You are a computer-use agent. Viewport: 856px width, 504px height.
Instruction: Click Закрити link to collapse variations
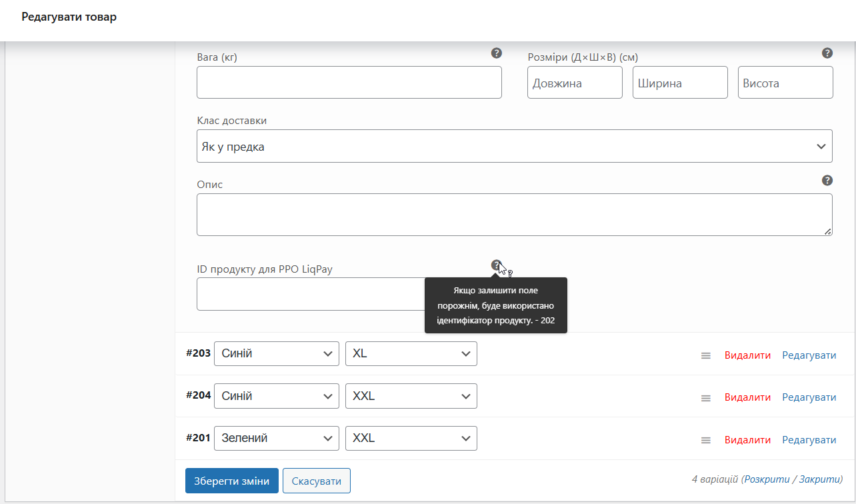[819, 479]
